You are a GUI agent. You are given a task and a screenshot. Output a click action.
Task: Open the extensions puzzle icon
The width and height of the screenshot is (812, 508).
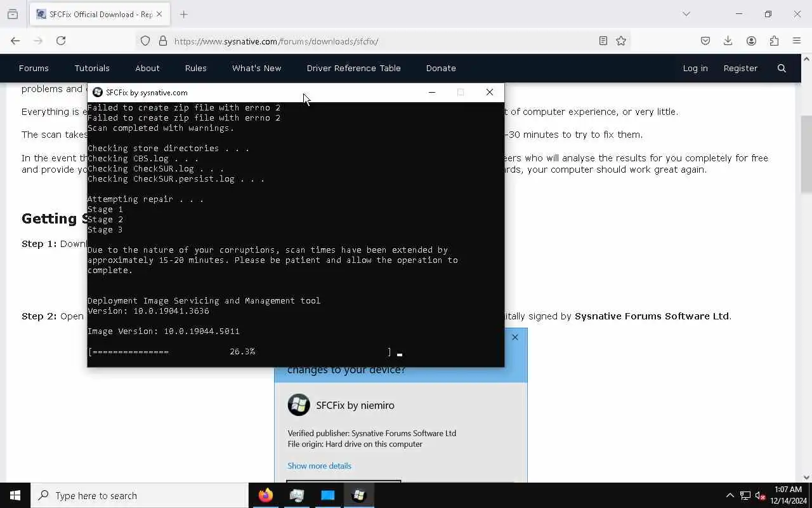coord(774,41)
